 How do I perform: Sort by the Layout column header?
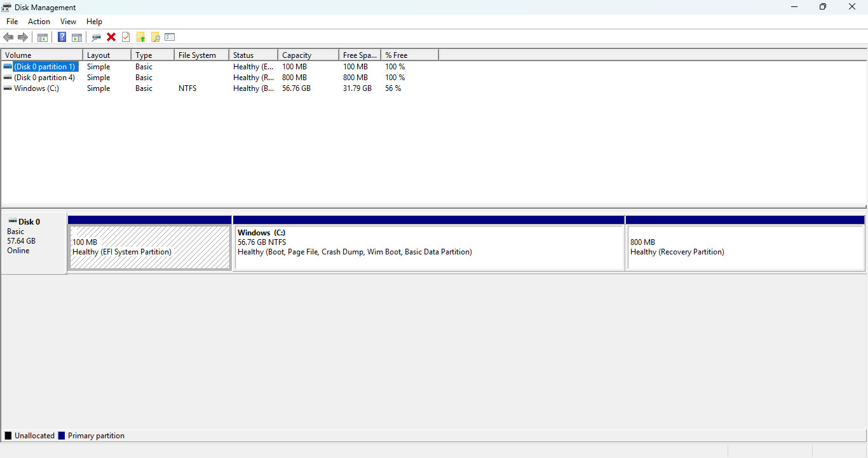pyautogui.click(x=107, y=55)
